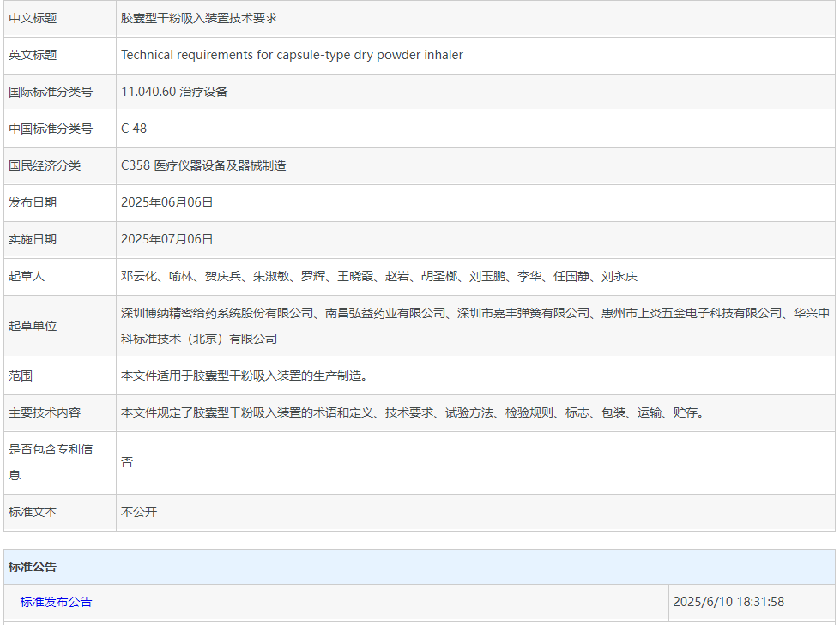This screenshot has height=625, width=840.
Task: Click the 起草单位 row label
Action: pos(33,326)
